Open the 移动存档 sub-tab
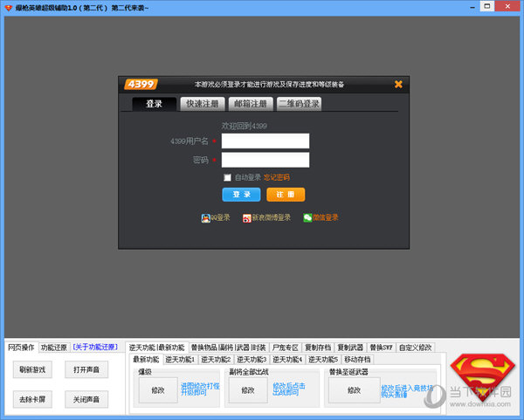This screenshot has width=524, height=420. tap(357, 360)
